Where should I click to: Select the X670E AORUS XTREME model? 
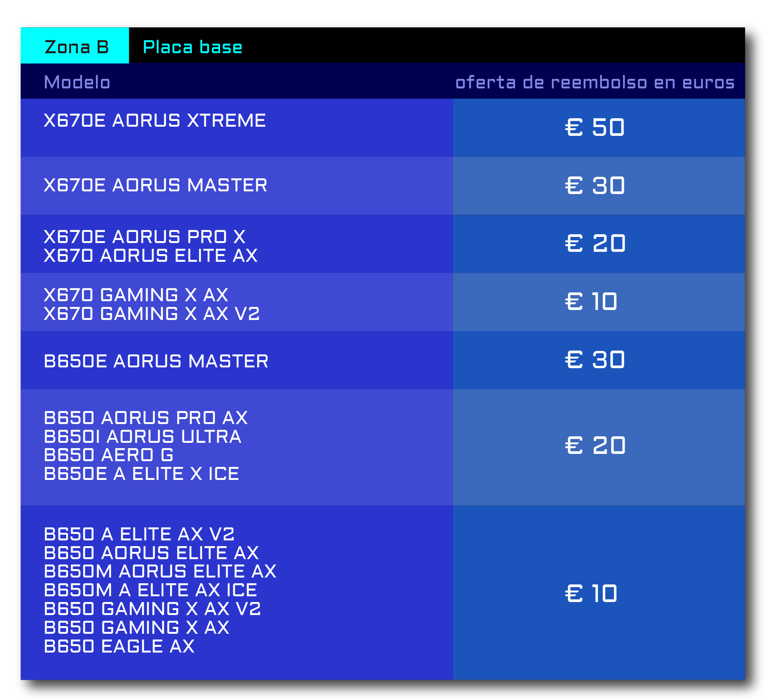coord(155,121)
